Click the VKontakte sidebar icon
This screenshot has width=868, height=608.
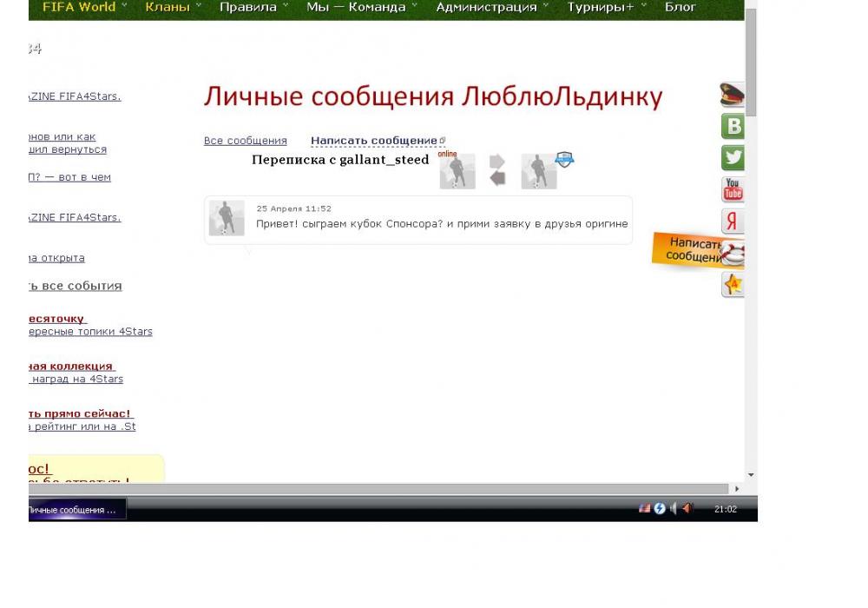click(x=733, y=127)
